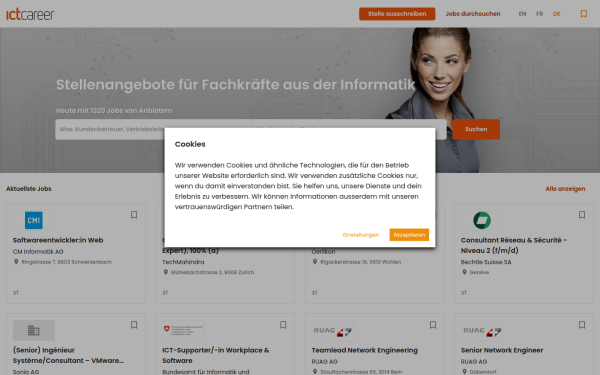Open Consultant Réseau & Sécurité job title
The height and width of the screenshot is (375, 600).
click(514, 245)
